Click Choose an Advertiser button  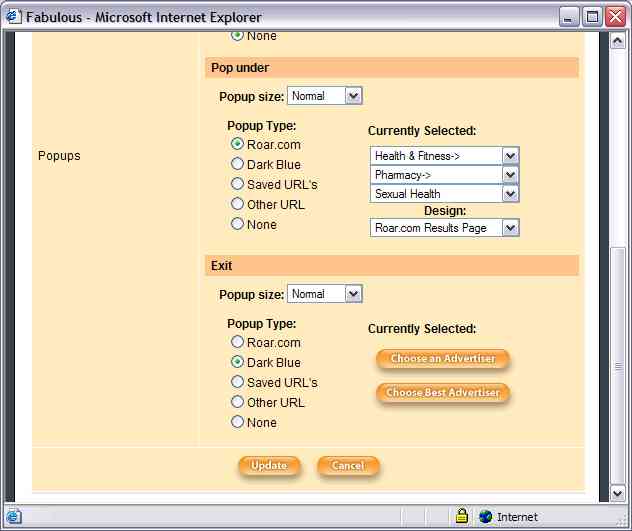[x=443, y=359]
